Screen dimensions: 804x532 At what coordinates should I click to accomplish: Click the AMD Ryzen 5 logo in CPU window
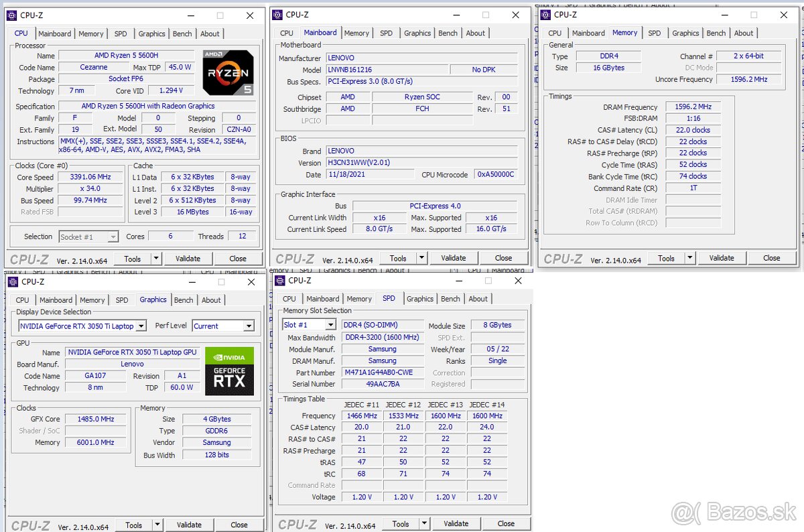pos(228,72)
